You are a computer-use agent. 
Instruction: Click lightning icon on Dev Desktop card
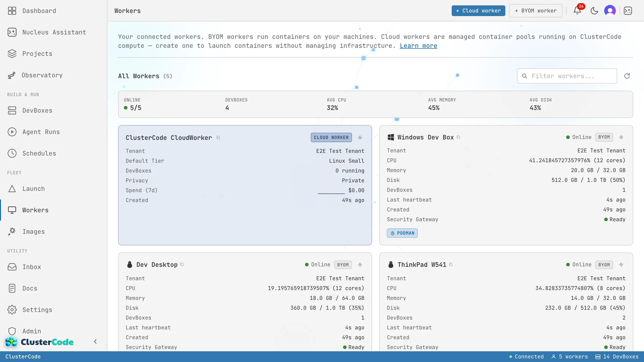pyautogui.click(x=360, y=265)
